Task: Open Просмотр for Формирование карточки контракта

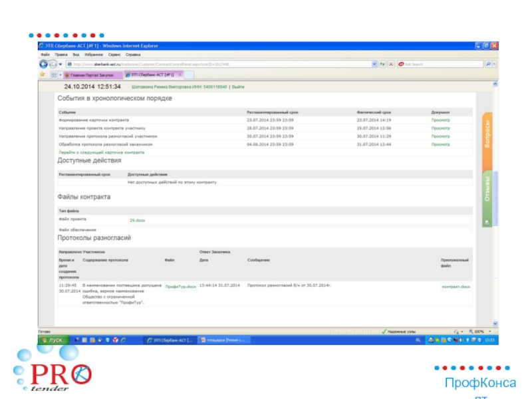Action: coord(440,120)
